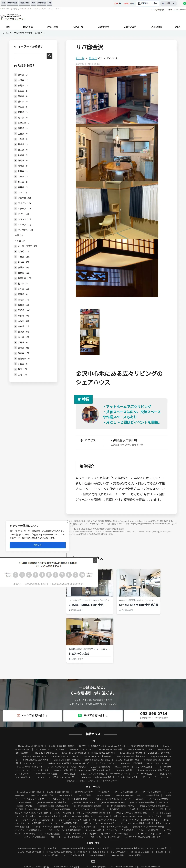The height and width of the screenshot is (868, 186).
Task: Click the 中区 (1) area item
Action: click(x=19, y=236)
